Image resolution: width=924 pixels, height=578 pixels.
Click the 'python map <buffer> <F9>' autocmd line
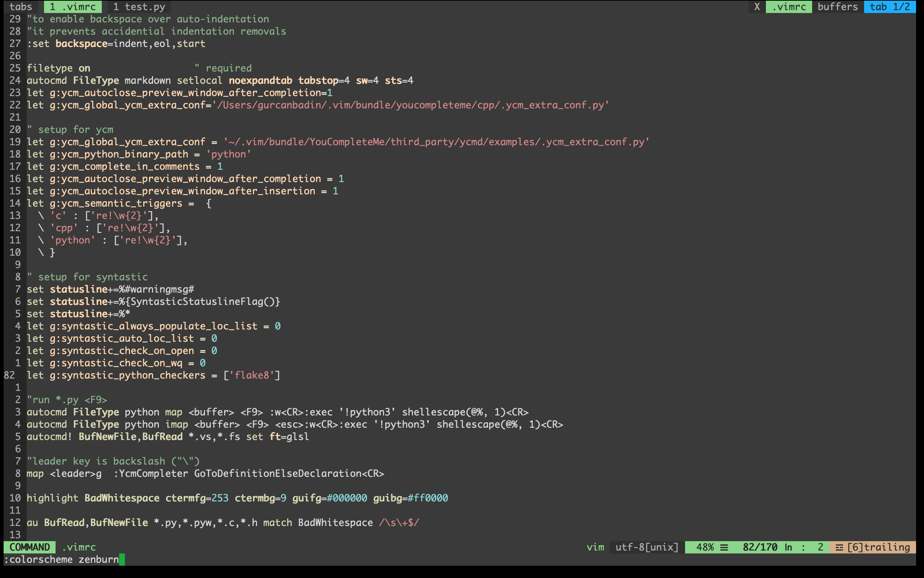pyautogui.click(x=278, y=412)
